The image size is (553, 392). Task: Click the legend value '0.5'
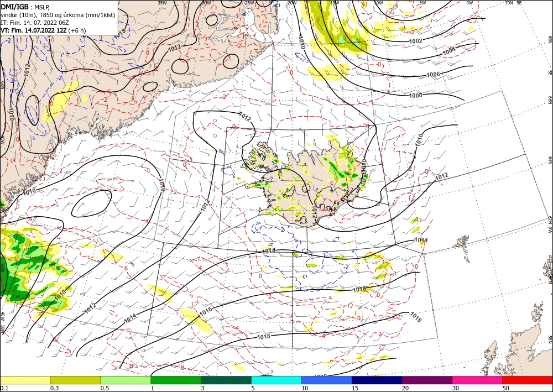point(105,388)
